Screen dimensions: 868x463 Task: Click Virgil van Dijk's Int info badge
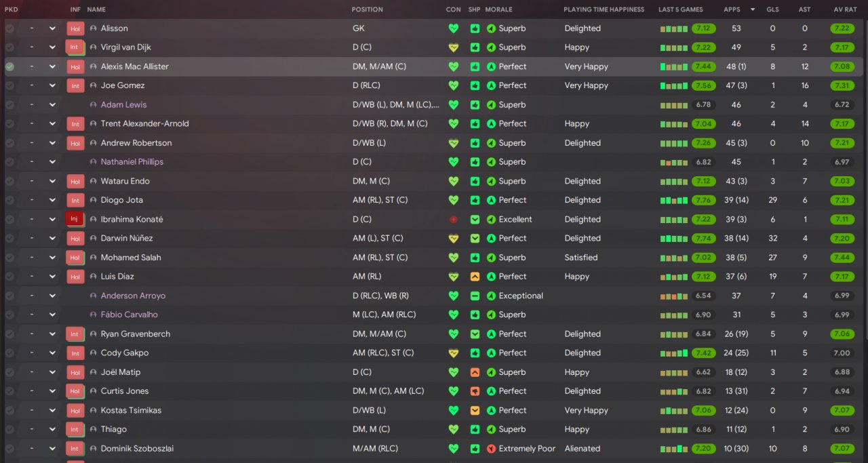[x=75, y=48]
